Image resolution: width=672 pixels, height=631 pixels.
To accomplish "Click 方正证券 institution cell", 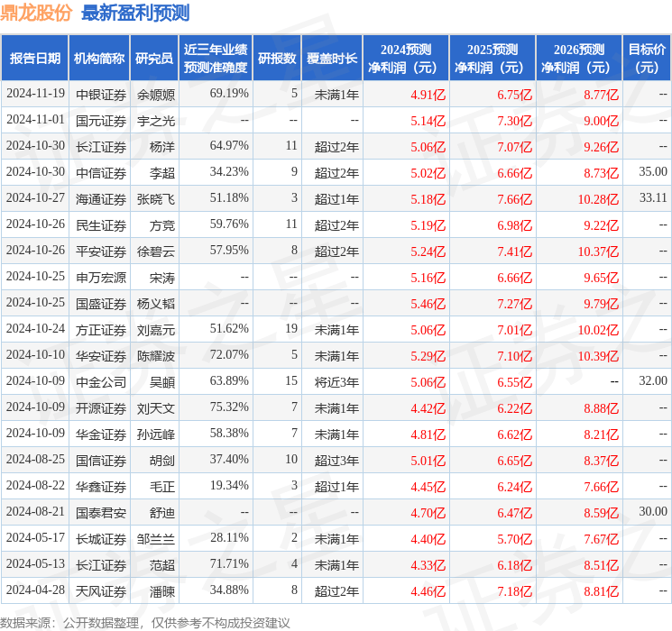I will point(101,330).
